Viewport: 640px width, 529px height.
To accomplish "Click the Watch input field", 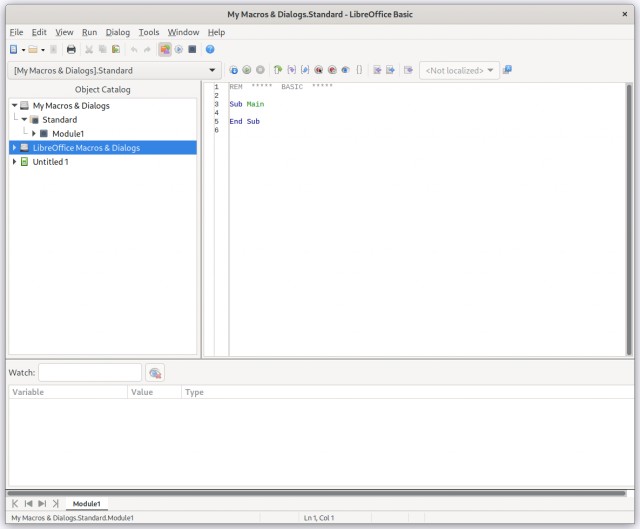I will point(90,373).
